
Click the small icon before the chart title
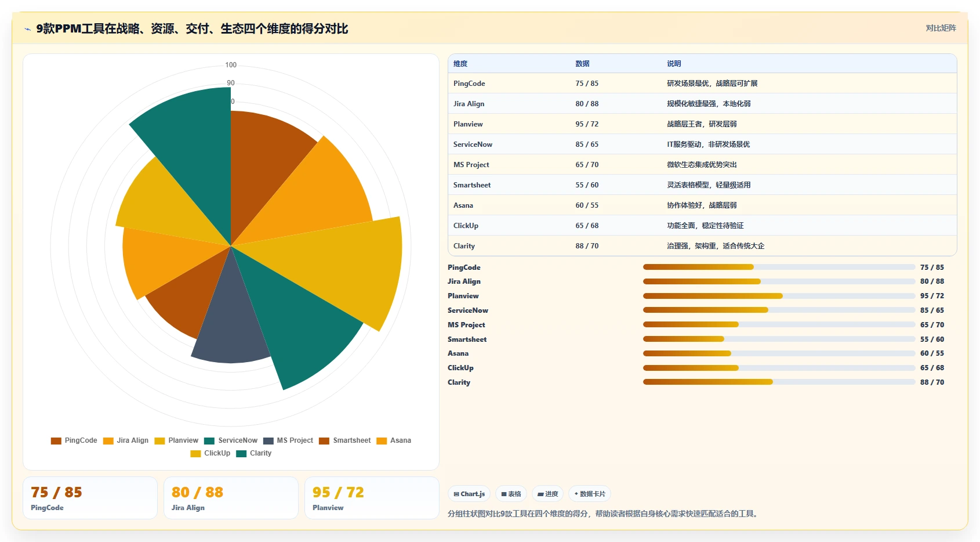coord(27,29)
